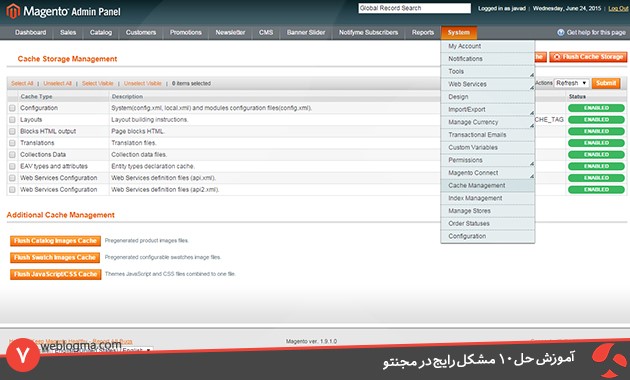
Task: Open the Customers menu
Action: [x=141, y=33]
